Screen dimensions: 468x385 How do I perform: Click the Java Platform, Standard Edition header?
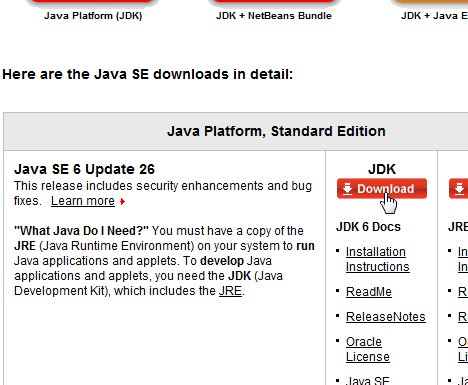point(276,131)
